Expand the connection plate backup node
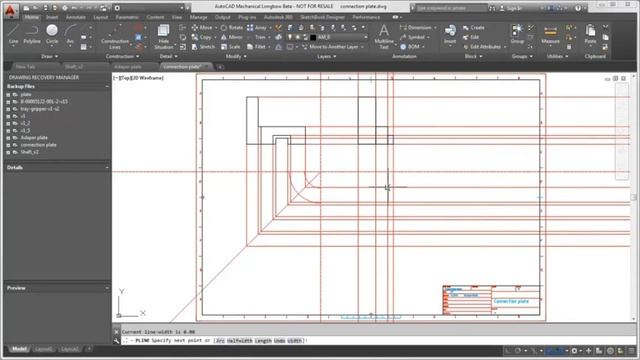 tap(8, 145)
